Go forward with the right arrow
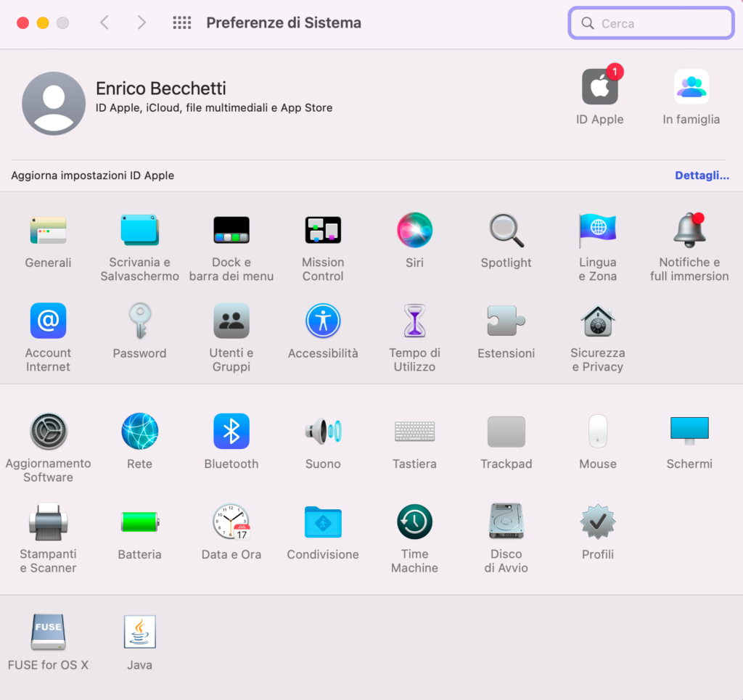The width and height of the screenshot is (743, 700). point(141,22)
